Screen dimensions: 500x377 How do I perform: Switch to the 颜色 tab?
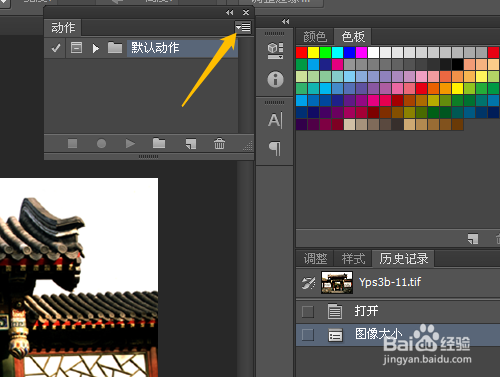click(x=315, y=37)
